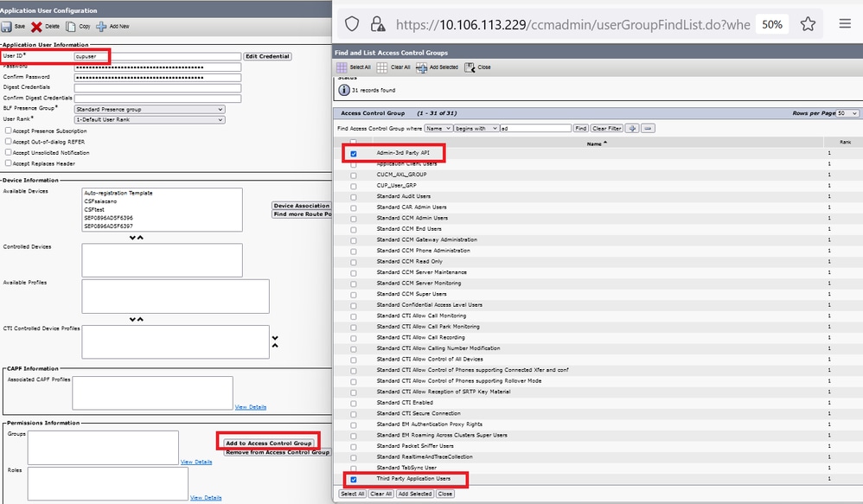
Task: Open View Details link next to Groups
Action: tap(196, 462)
